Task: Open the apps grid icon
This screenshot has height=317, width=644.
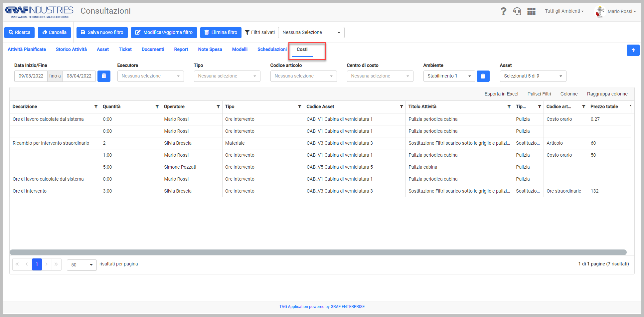Action: 531,12
